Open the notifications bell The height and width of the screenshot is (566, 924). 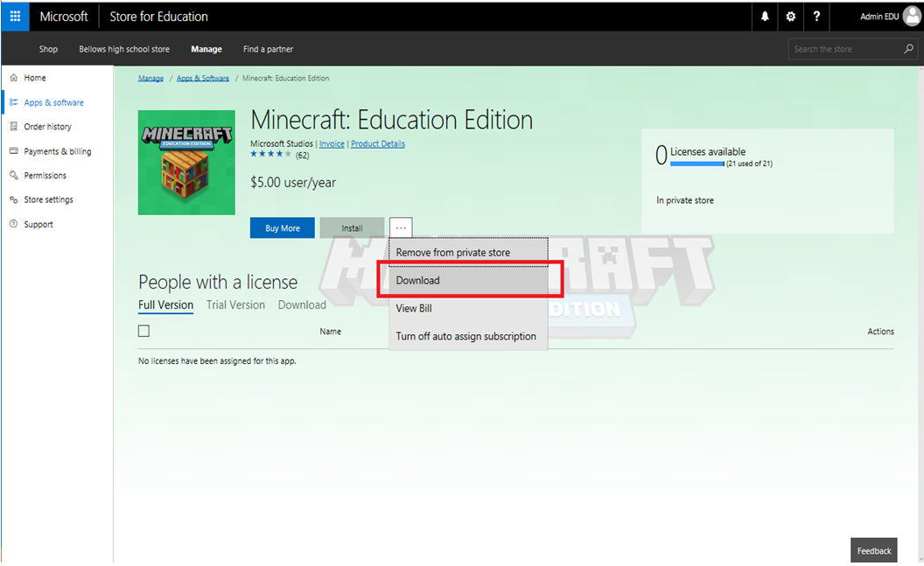pos(765,17)
